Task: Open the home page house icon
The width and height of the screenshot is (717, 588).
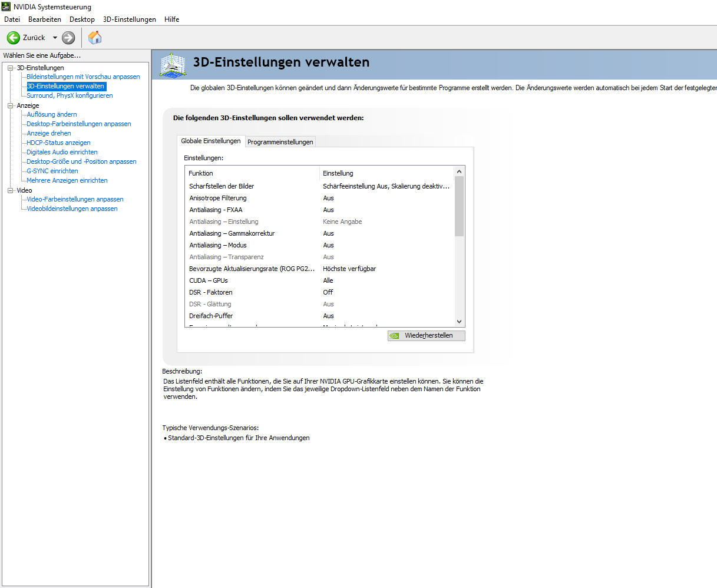Action: tap(95, 38)
